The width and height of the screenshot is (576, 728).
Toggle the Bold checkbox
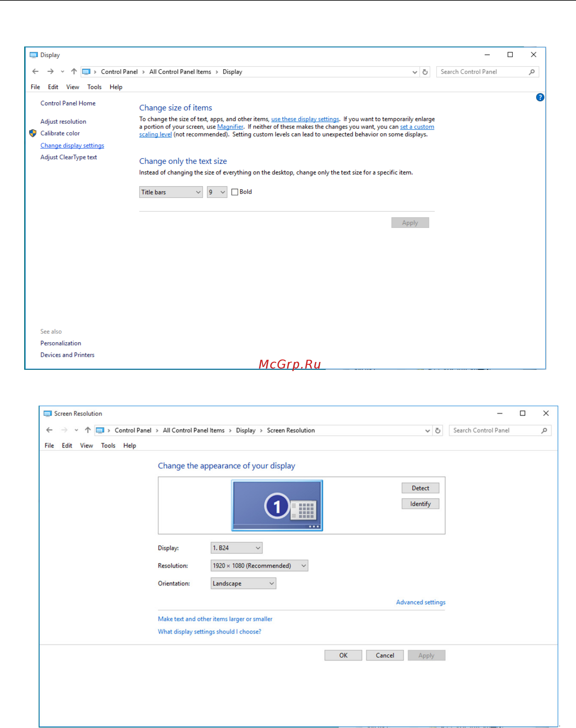(235, 192)
